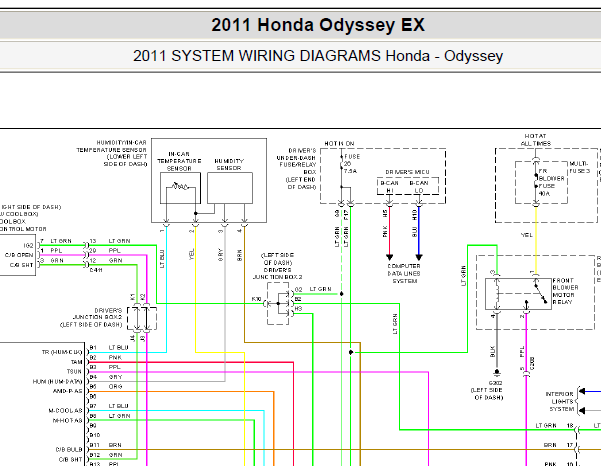Click the vertical PNK label under B-CAN HI
Screen dimensions: 601x466
385,231
